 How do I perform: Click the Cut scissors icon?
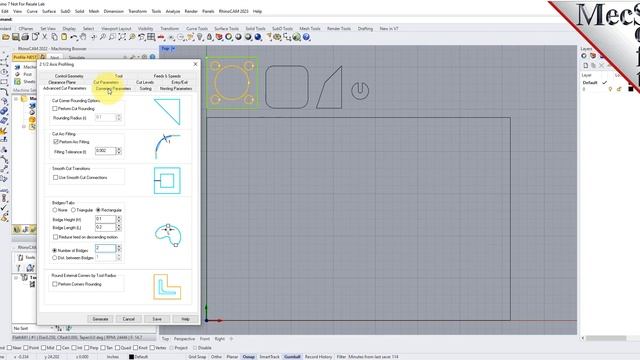coord(44,37)
